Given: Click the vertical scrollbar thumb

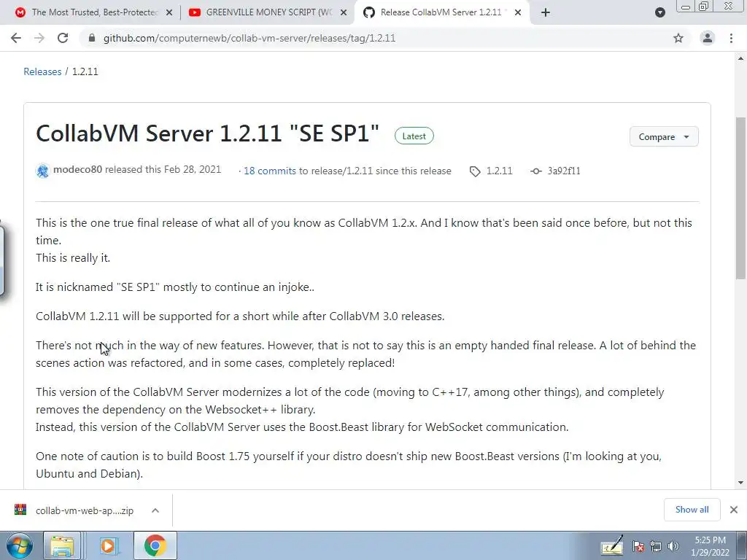Looking at the screenshot, I should (740, 197).
